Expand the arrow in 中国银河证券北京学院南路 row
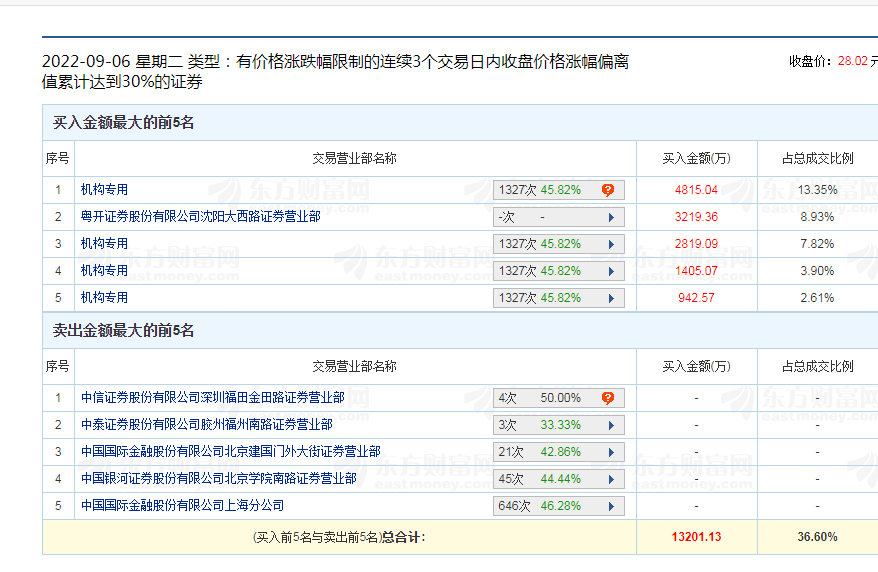Viewport: 878px width, 572px height. pos(611,479)
